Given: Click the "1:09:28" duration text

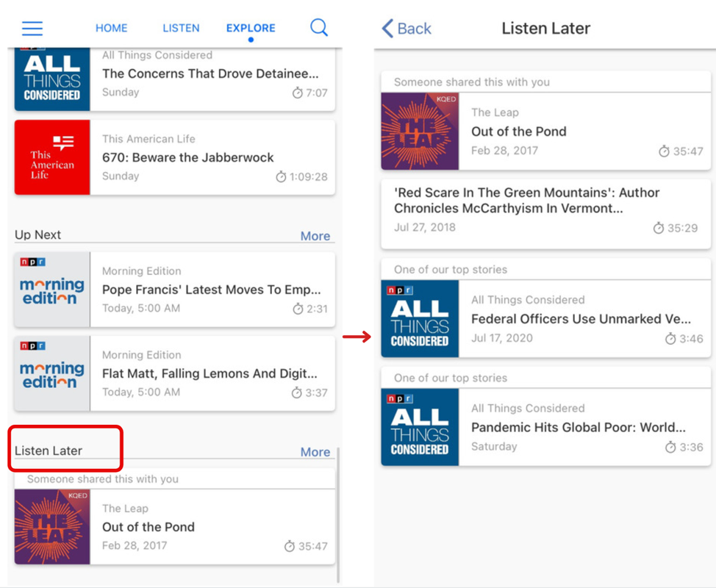Looking at the screenshot, I should 308,176.
